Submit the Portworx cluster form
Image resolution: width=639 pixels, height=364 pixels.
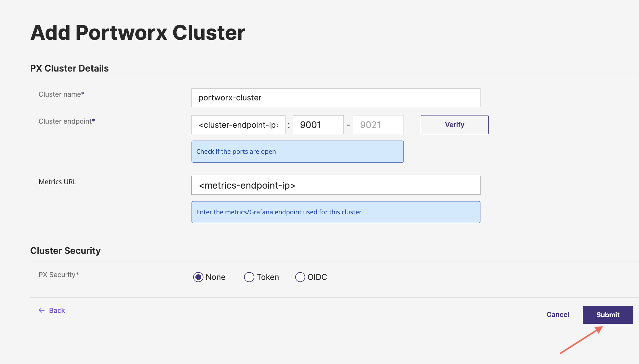pos(608,315)
